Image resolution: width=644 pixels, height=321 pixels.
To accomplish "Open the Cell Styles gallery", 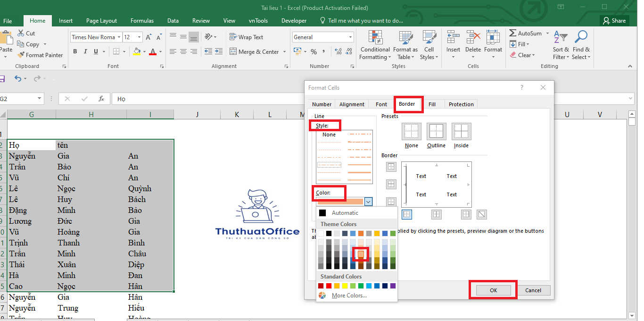I will point(429,46).
